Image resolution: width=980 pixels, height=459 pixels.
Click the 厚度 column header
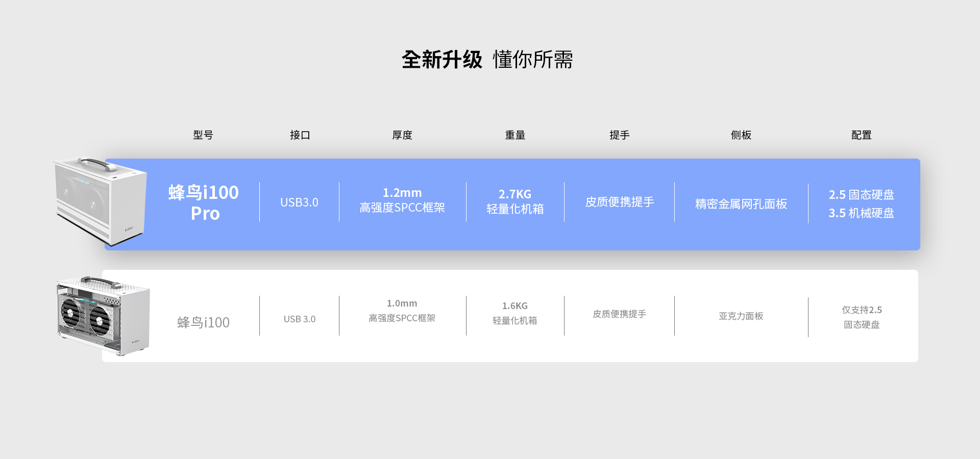[402, 135]
